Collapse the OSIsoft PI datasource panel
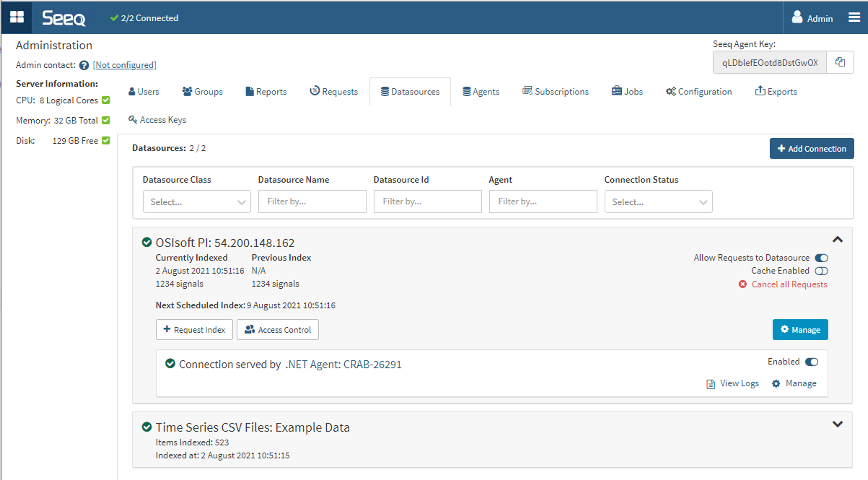 coord(837,240)
